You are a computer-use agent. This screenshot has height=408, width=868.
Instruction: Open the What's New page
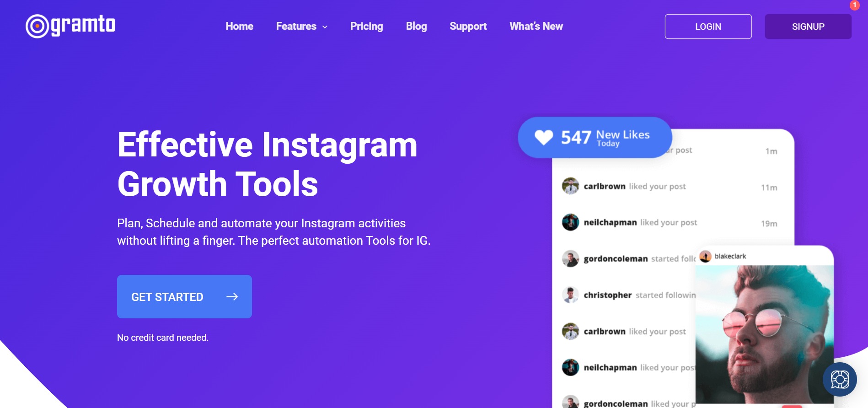(x=536, y=27)
